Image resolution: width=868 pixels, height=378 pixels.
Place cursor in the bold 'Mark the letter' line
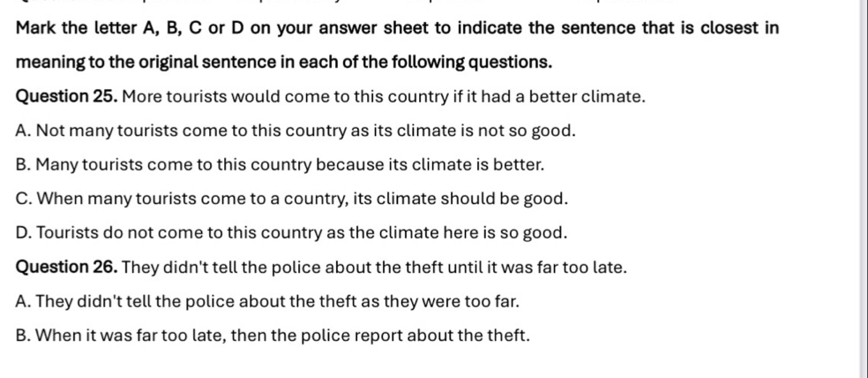(398, 28)
